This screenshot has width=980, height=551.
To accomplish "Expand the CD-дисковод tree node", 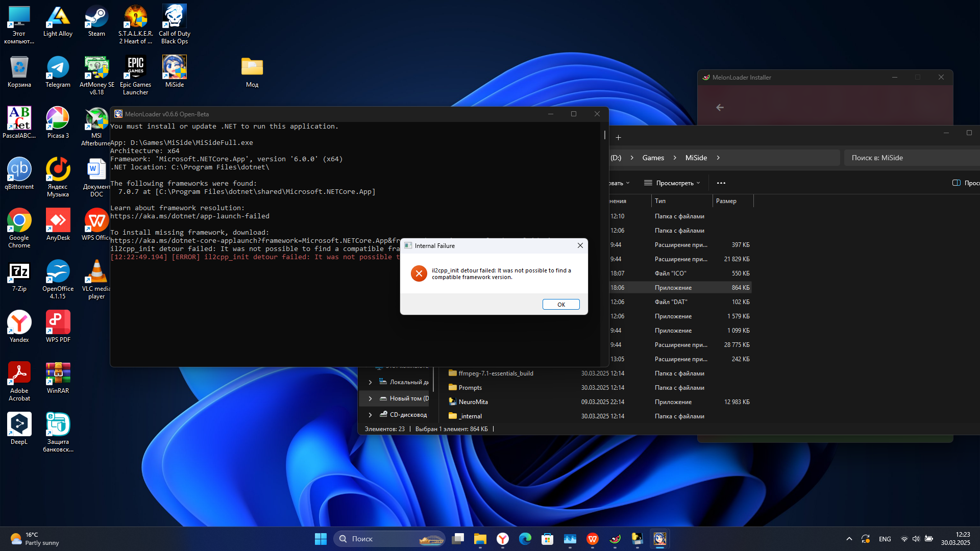I will pos(370,415).
